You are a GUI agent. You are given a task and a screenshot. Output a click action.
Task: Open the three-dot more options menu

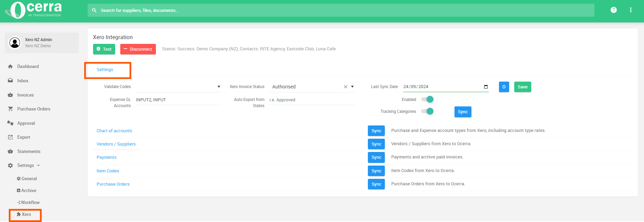point(631,10)
